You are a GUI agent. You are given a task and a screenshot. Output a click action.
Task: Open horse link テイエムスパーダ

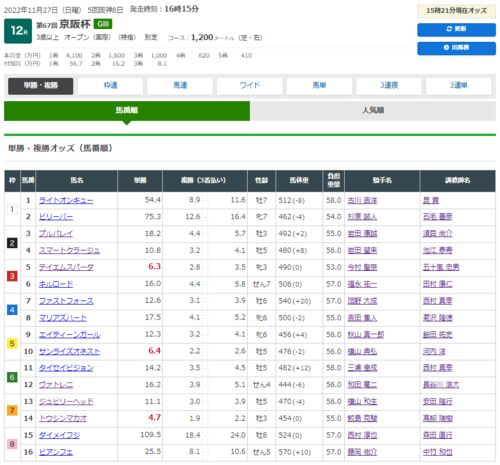pos(66,267)
